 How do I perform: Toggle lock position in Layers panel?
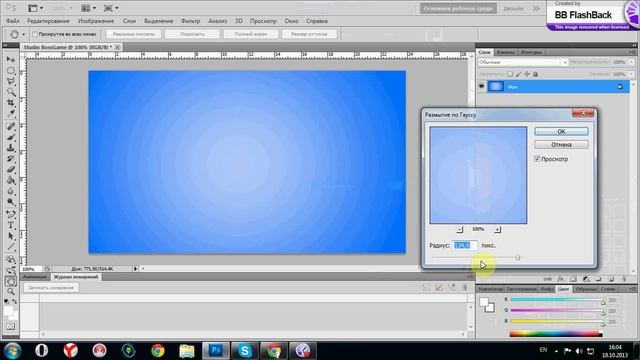[x=527, y=74]
